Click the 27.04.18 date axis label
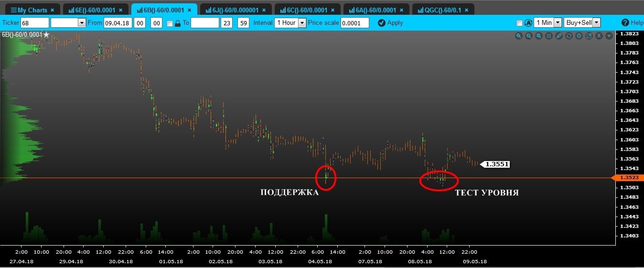This screenshot has height=268, width=644. (21, 261)
